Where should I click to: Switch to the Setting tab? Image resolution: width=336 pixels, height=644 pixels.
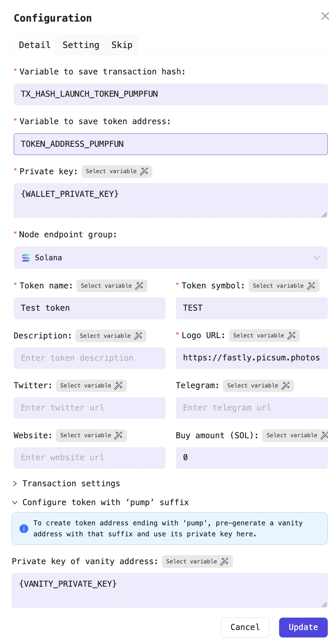81,45
